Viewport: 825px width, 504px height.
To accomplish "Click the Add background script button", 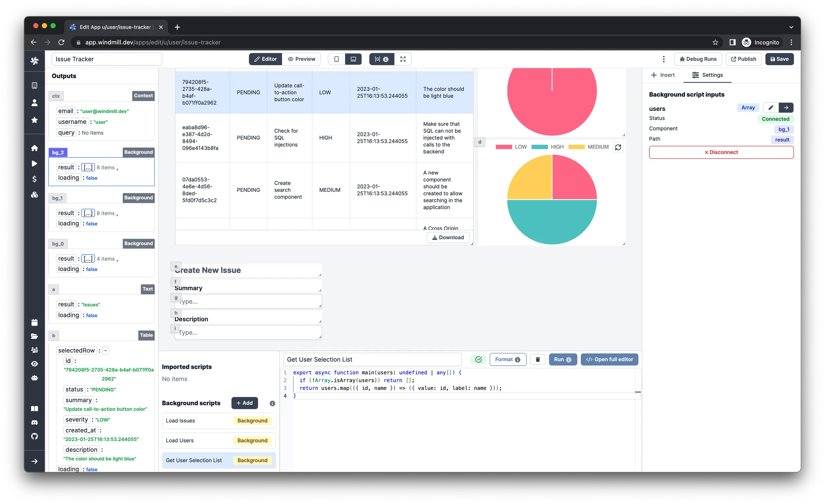I will point(244,403).
